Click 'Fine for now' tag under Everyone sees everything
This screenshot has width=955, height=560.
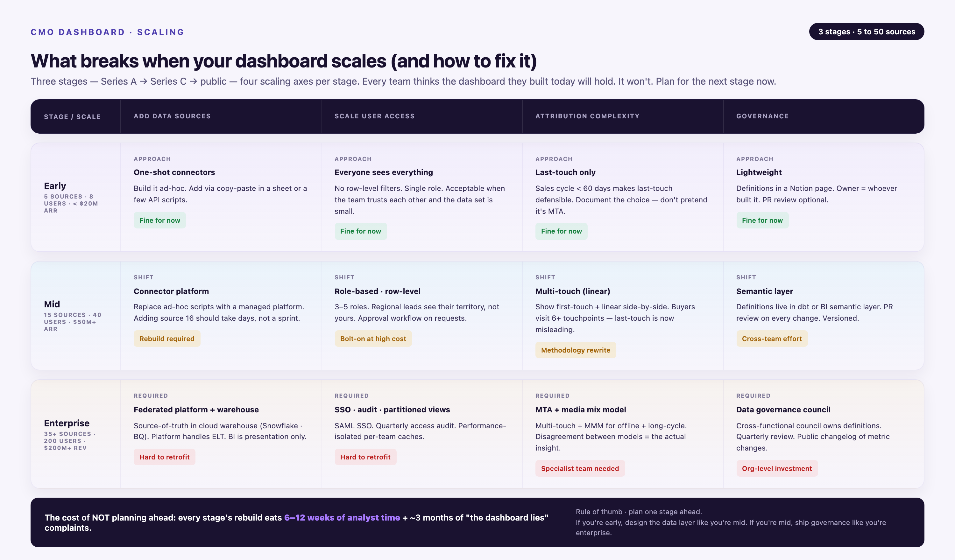(x=360, y=231)
